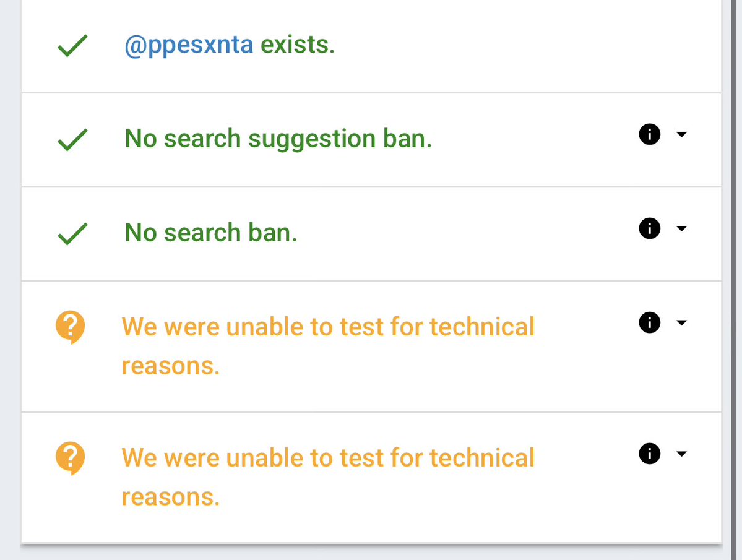Click the checkmark next to No search suggestion ban

(72, 140)
